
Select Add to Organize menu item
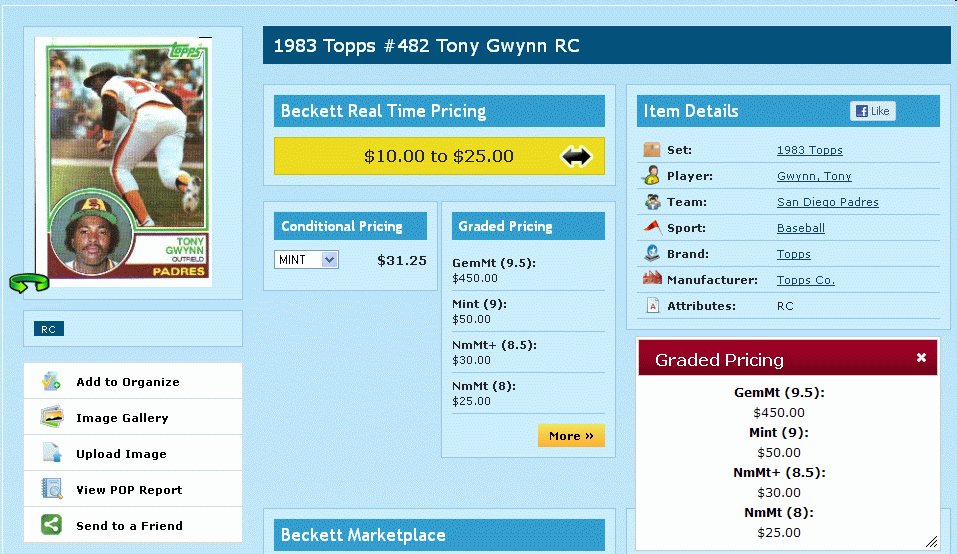pyautogui.click(x=133, y=381)
